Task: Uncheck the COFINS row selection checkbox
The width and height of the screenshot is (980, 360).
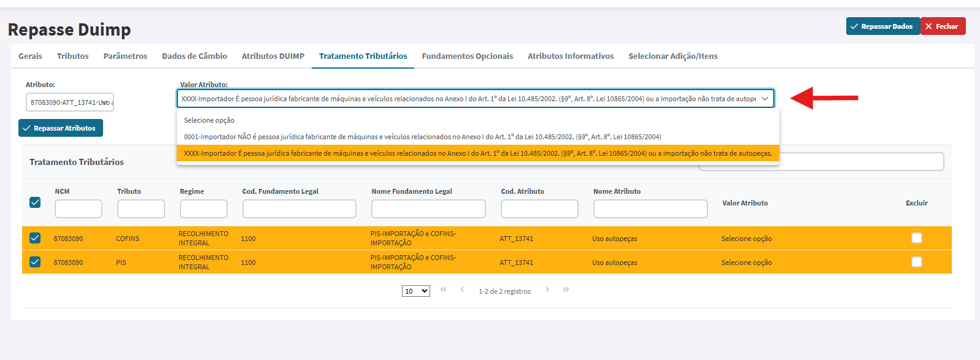Action: coord(35,238)
